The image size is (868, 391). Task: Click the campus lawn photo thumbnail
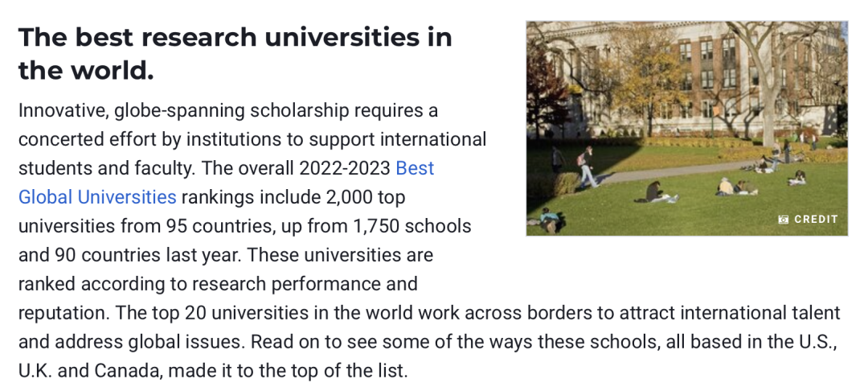687,129
